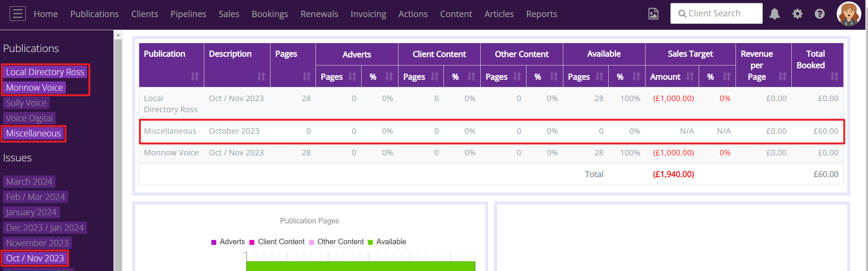This screenshot has width=868, height=271.
Task: Open the Reports menu item
Action: pyautogui.click(x=542, y=14)
